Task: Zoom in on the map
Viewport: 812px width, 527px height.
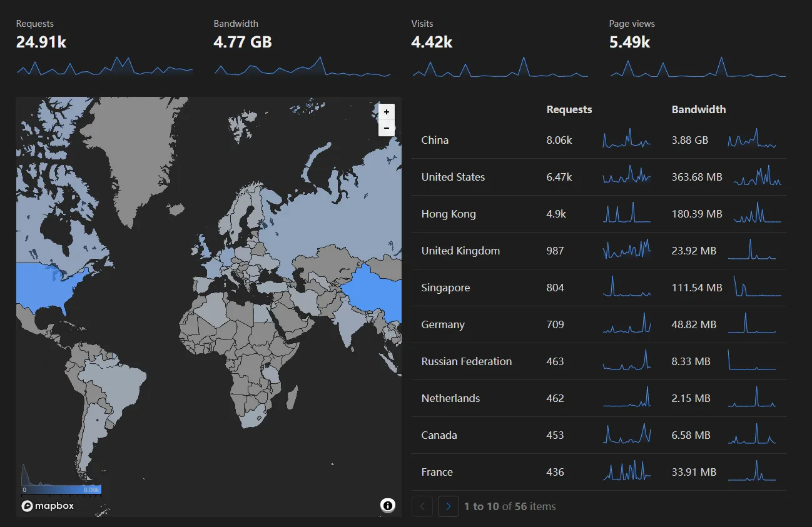Action: 387,112
